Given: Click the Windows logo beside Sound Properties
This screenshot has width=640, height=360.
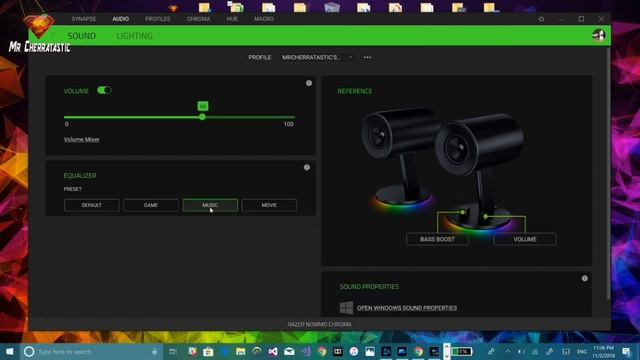Looking at the screenshot, I should (x=346, y=308).
